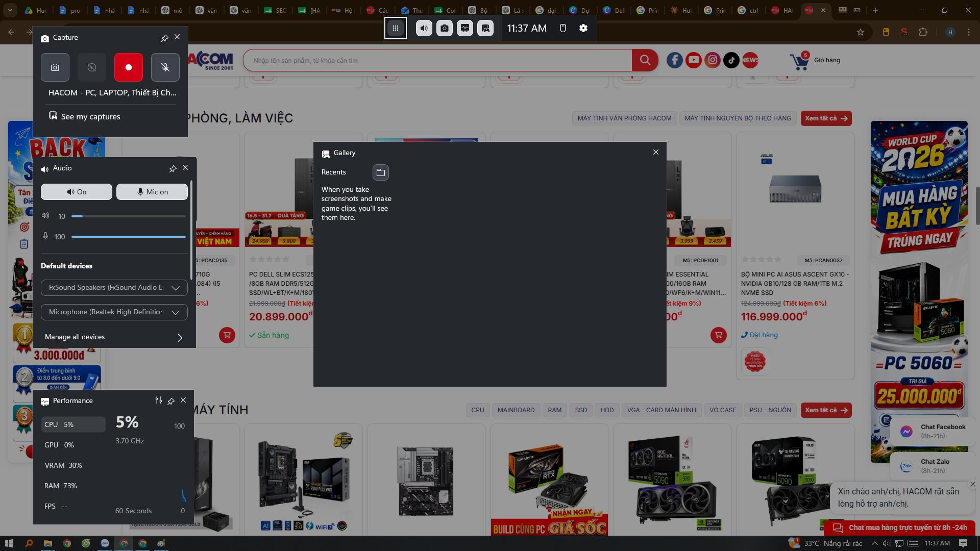This screenshot has width=980, height=551.
Task: Open HACOM Facebook icon
Action: (674, 60)
